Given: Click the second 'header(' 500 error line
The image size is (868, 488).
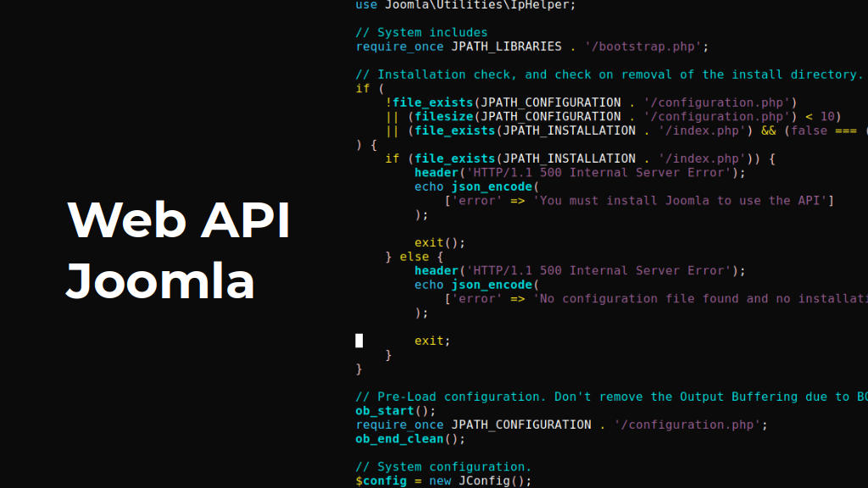Looking at the screenshot, I should (x=580, y=270).
